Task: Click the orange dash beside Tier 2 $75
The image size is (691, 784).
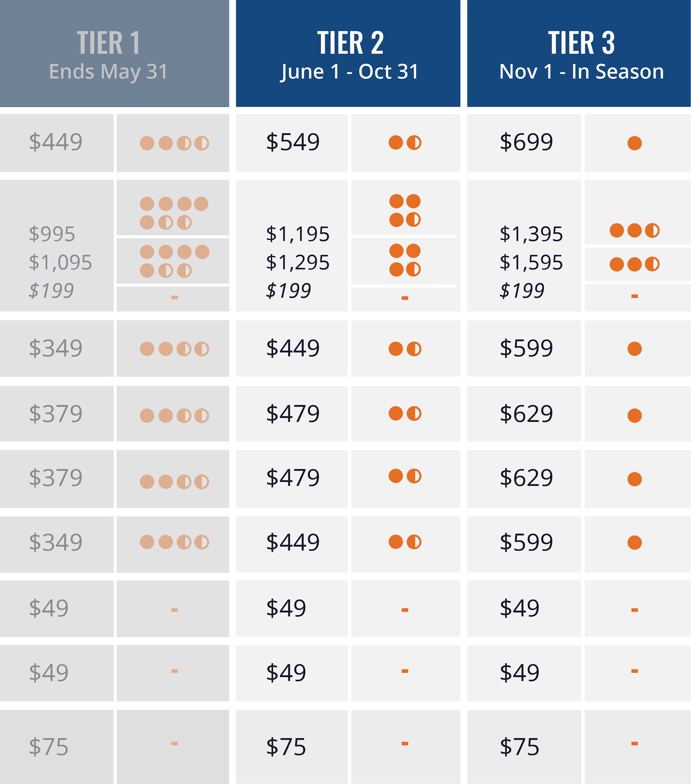Action: (x=404, y=743)
